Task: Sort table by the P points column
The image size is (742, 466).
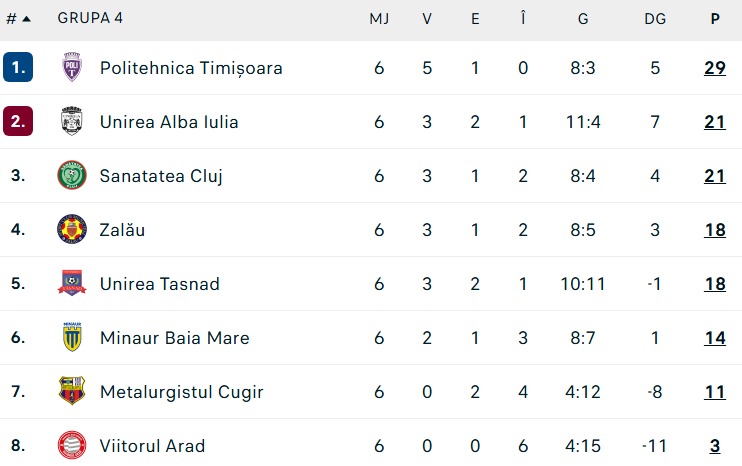Action: (715, 19)
